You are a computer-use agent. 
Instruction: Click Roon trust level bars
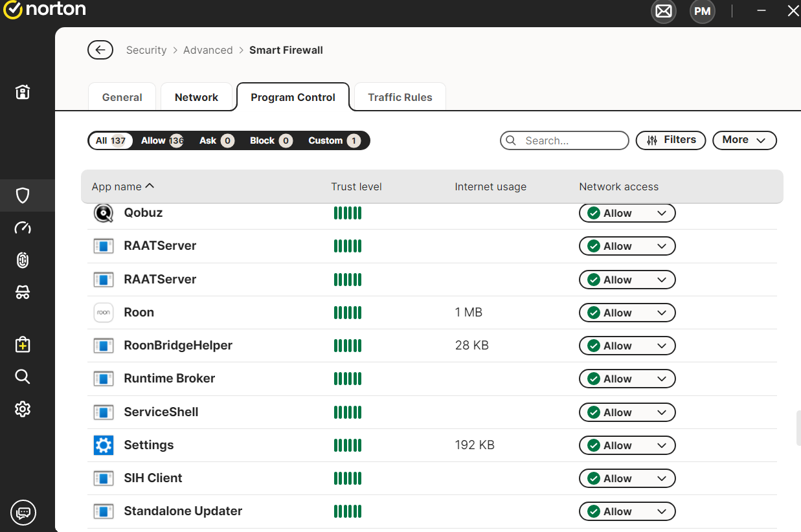[348, 313]
